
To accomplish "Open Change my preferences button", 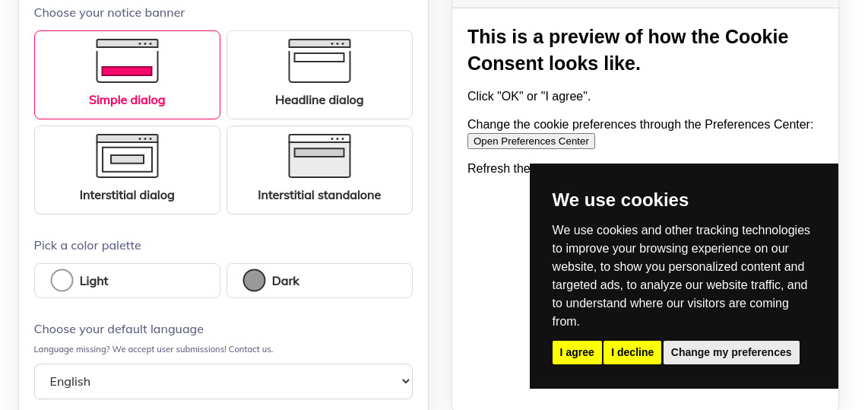I will [731, 352].
